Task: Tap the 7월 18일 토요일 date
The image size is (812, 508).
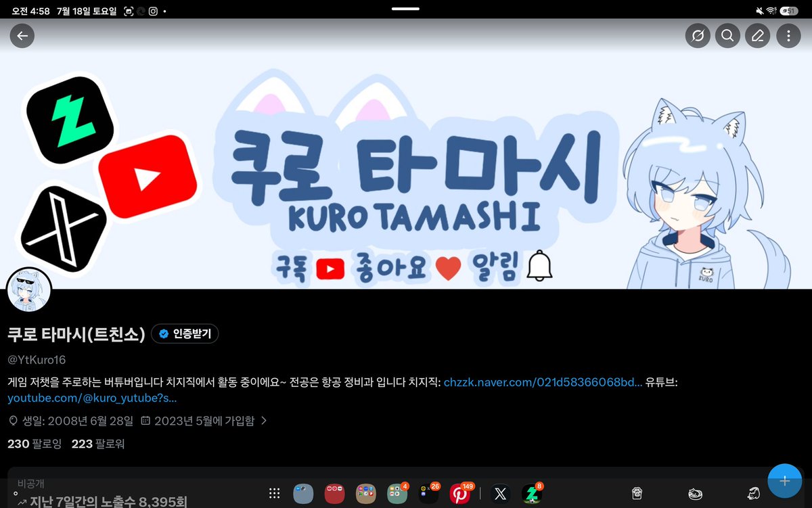Action: 87,11
